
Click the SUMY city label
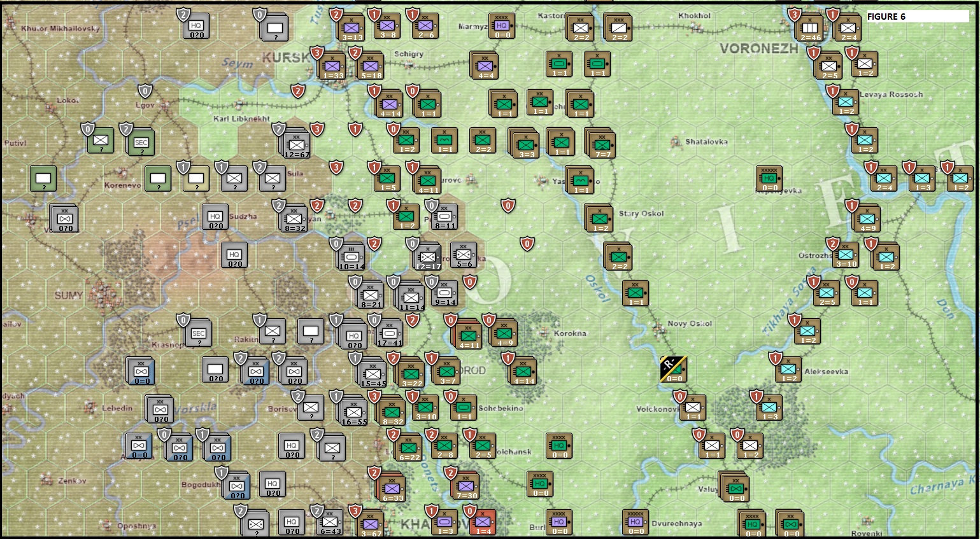point(69,295)
